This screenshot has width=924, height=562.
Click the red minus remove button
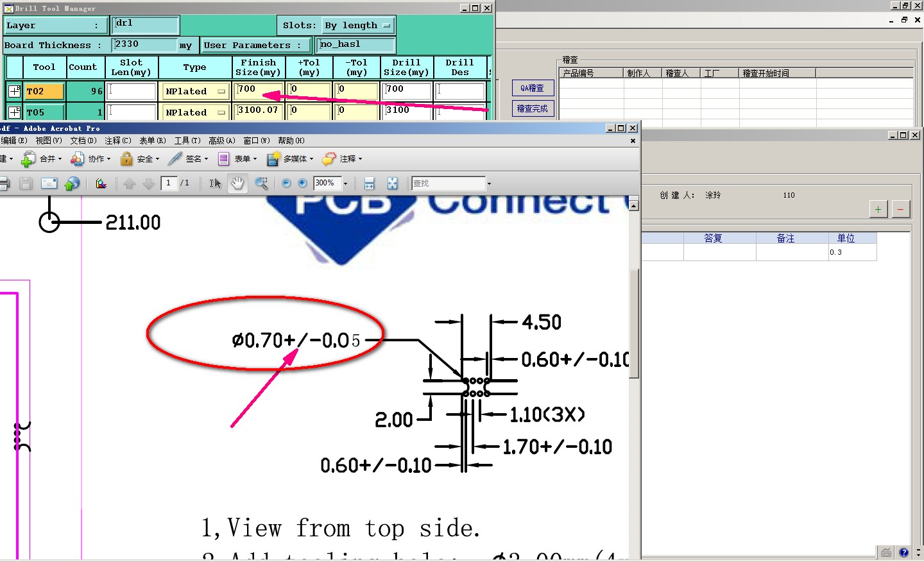(901, 209)
